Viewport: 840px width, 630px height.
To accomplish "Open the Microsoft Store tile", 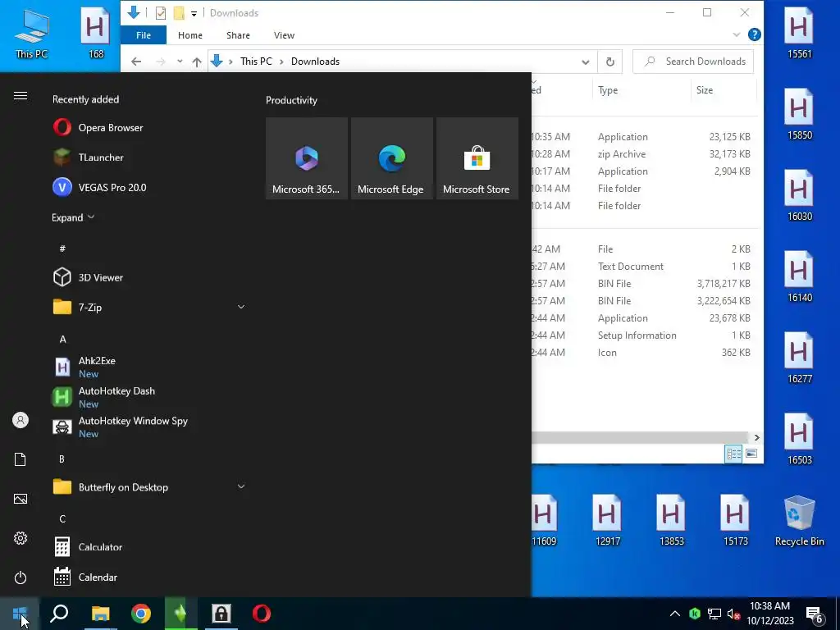I will (x=477, y=158).
